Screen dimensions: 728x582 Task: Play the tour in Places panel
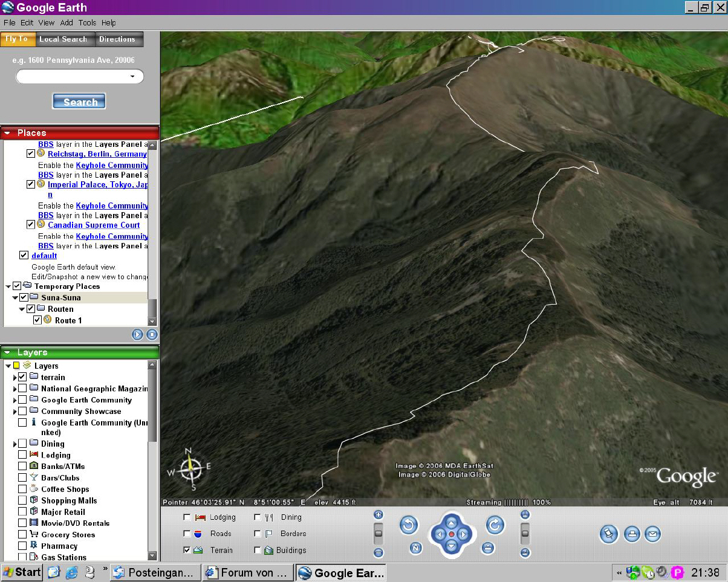[x=137, y=334]
